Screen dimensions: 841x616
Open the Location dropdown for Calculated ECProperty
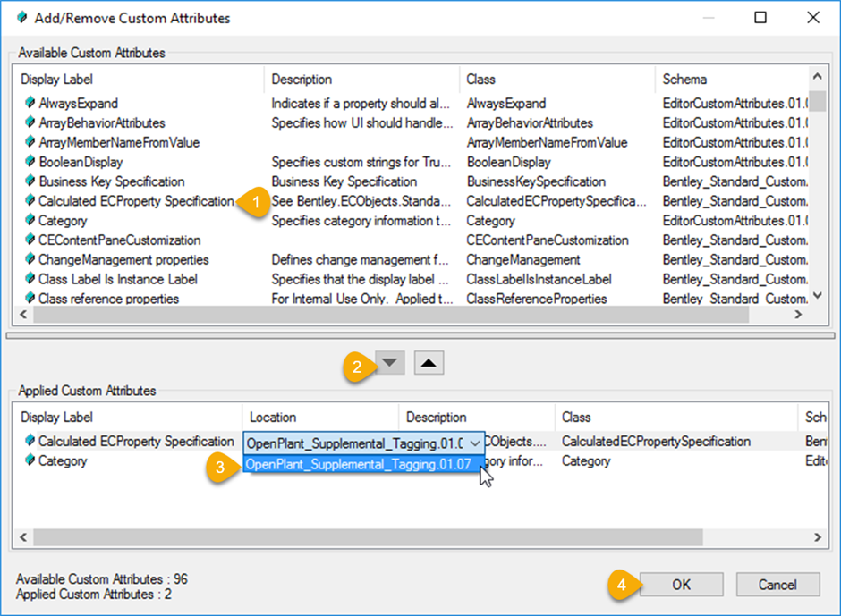475,443
